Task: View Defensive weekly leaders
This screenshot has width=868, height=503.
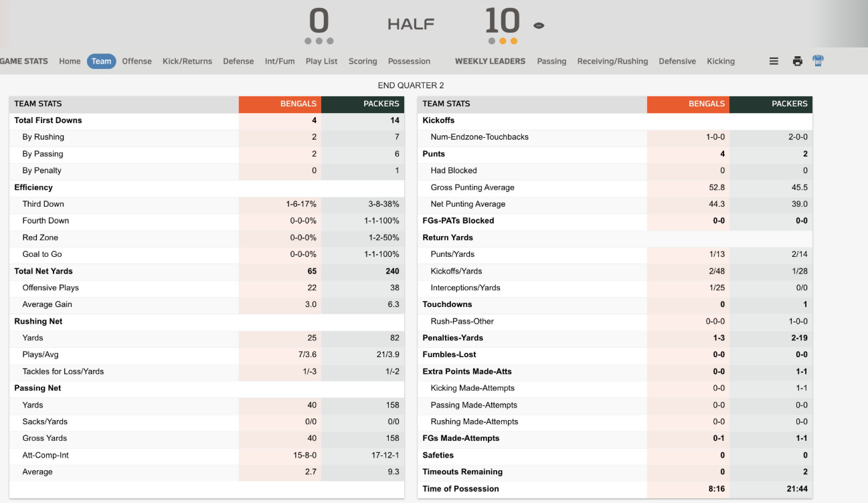Action: click(x=677, y=61)
